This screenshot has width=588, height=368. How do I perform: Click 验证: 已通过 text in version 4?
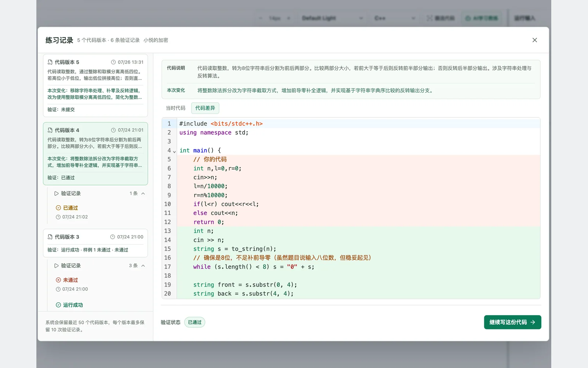click(61, 178)
